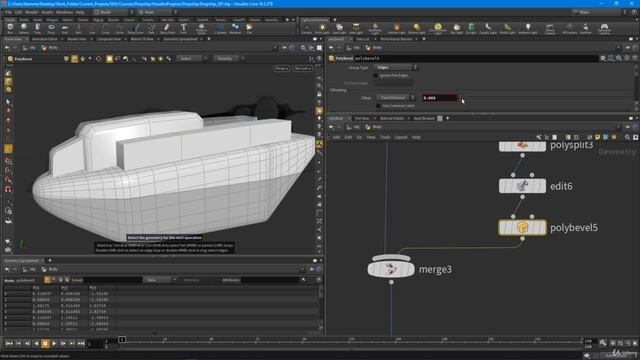Add new pane tab beside Geometry Spreadsheet
The image size is (640, 360).
[x=50, y=260]
